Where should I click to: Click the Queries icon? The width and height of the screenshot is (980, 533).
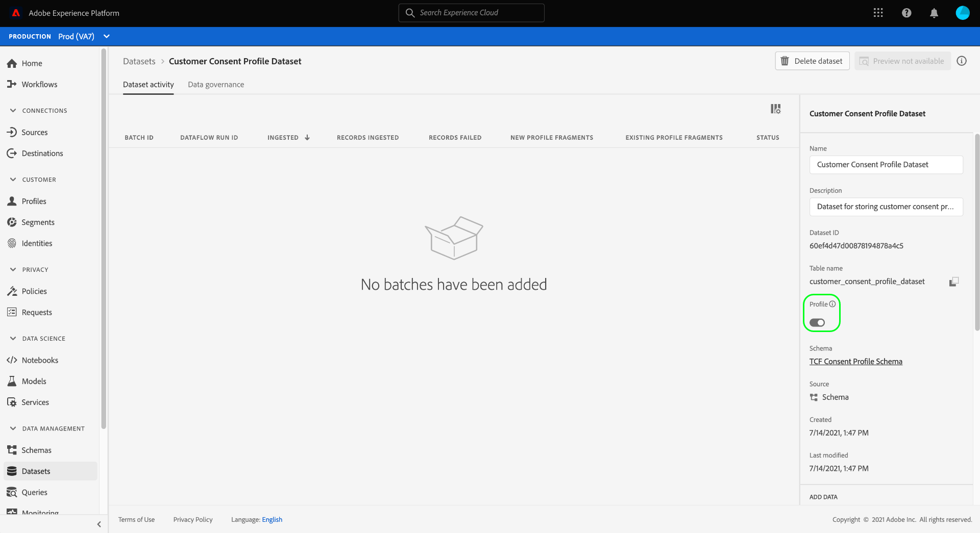[x=12, y=492]
